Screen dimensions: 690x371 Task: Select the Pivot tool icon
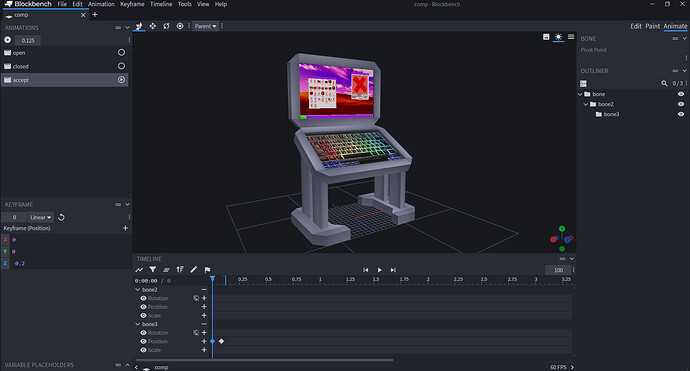click(180, 26)
